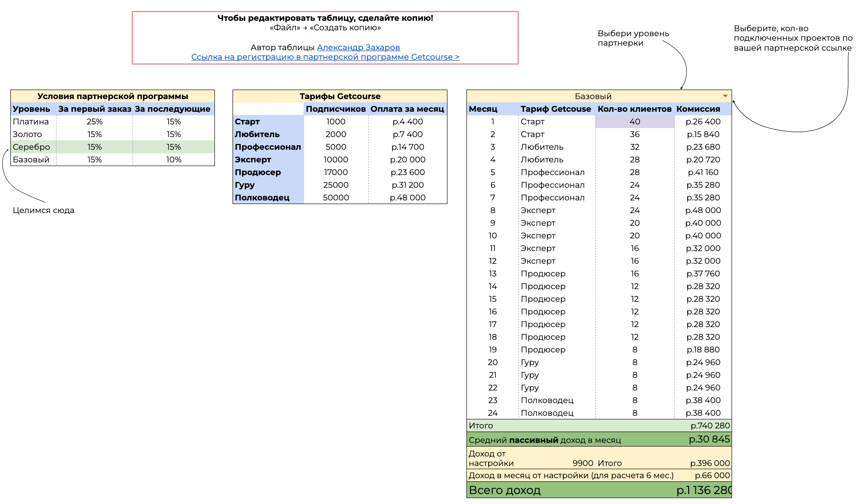Select the 2000 subscribers cell
856x504 pixels.
click(x=336, y=134)
